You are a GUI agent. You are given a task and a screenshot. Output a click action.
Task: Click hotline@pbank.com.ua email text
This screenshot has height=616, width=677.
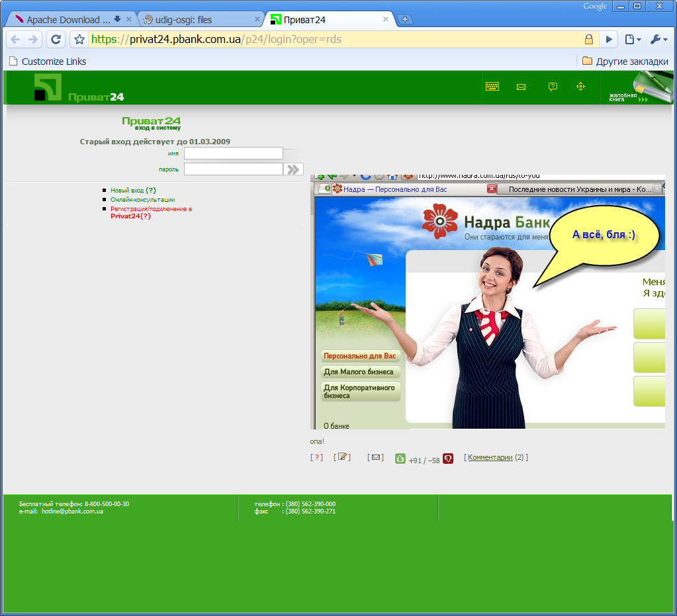click(x=72, y=511)
